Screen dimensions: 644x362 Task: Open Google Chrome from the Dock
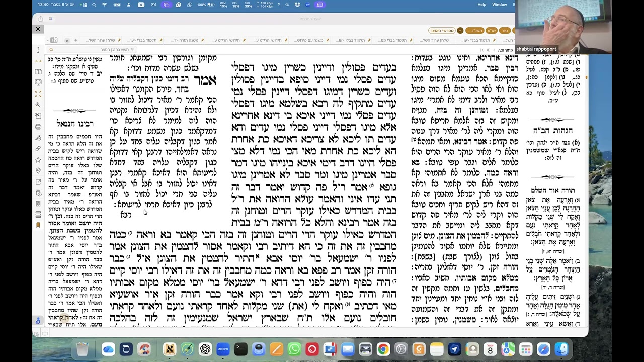click(x=383, y=349)
